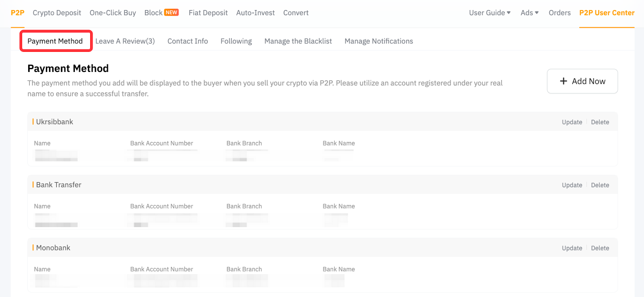Go to the Contact Info tab
The width and height of the screenshot is (644, 297).
[x=188, y=41]
